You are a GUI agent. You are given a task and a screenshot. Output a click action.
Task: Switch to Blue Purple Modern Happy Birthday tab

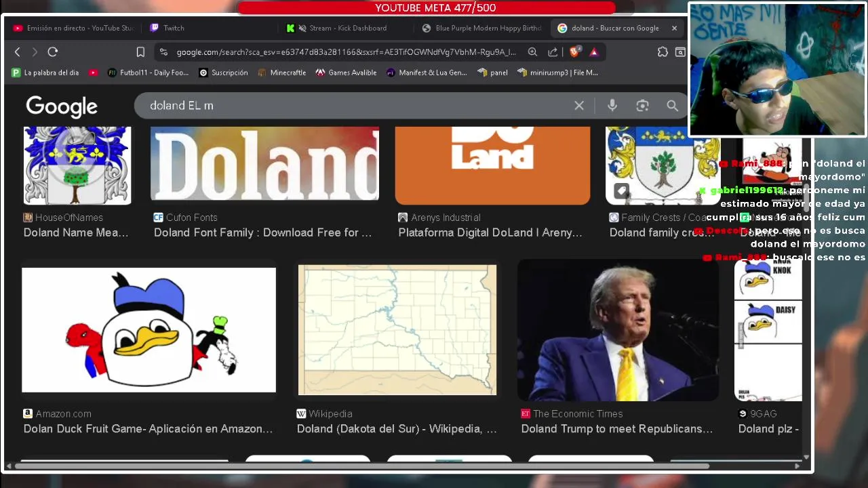[481, 28]
